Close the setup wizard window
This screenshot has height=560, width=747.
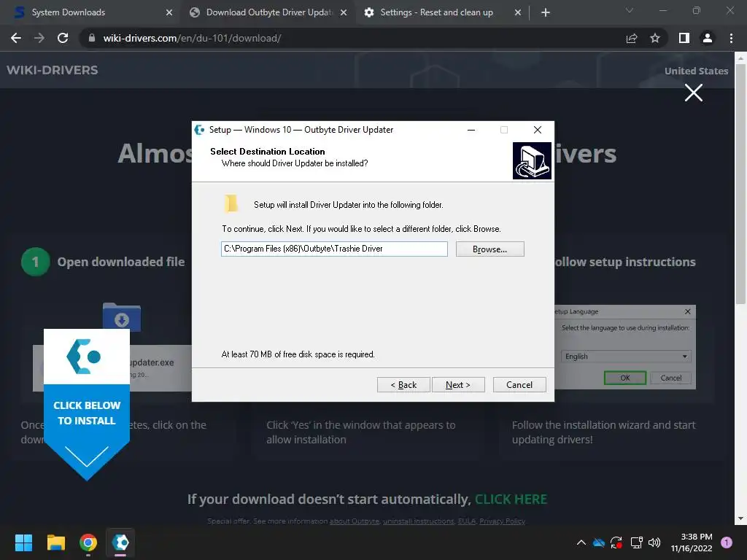click(538, 130)
